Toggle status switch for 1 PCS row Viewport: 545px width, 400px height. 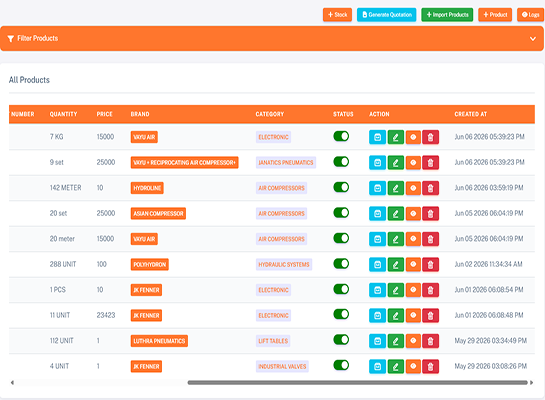click(341, 289)
